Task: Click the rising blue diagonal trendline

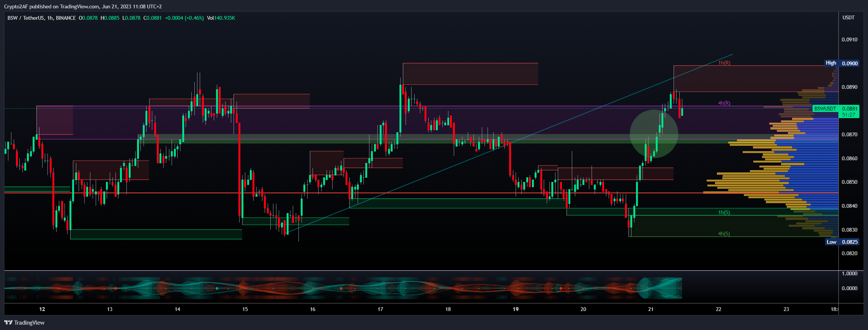Action: click(x=510, y=144)
